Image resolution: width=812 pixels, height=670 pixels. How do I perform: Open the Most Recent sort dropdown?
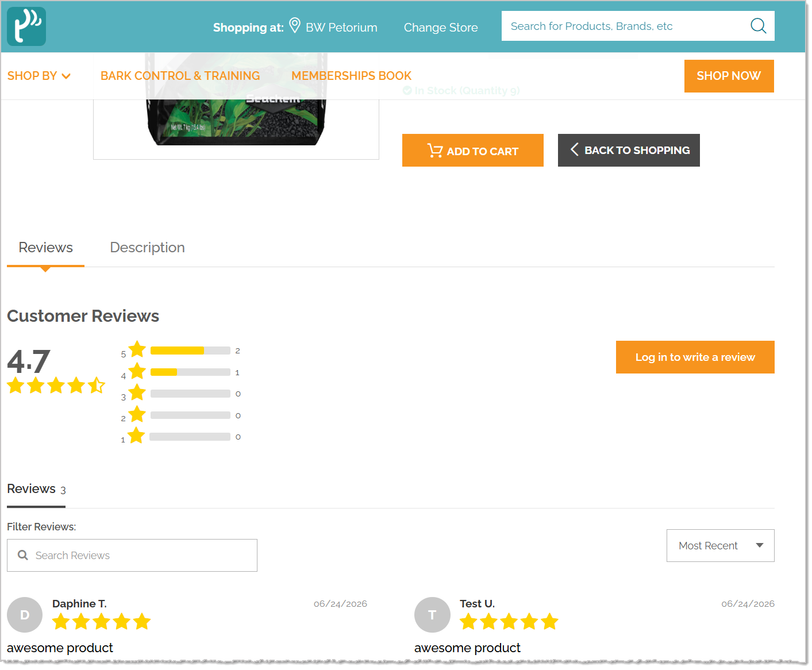click(721, 545)
